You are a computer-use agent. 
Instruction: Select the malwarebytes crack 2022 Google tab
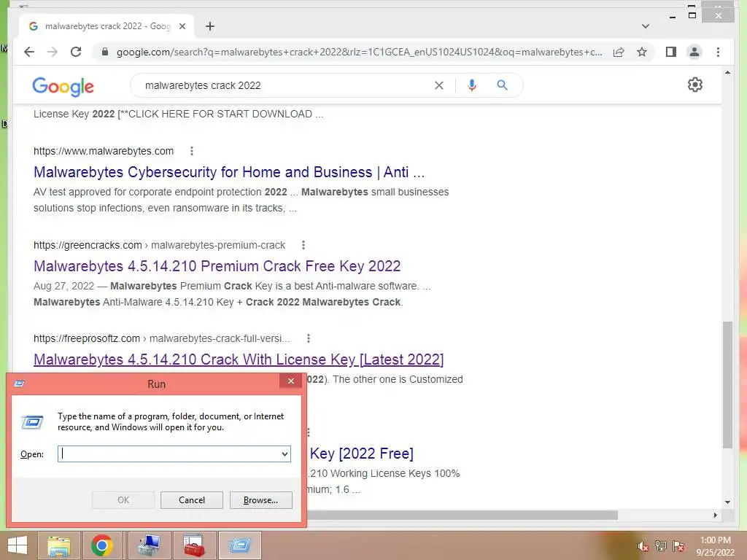click(107, 26)
